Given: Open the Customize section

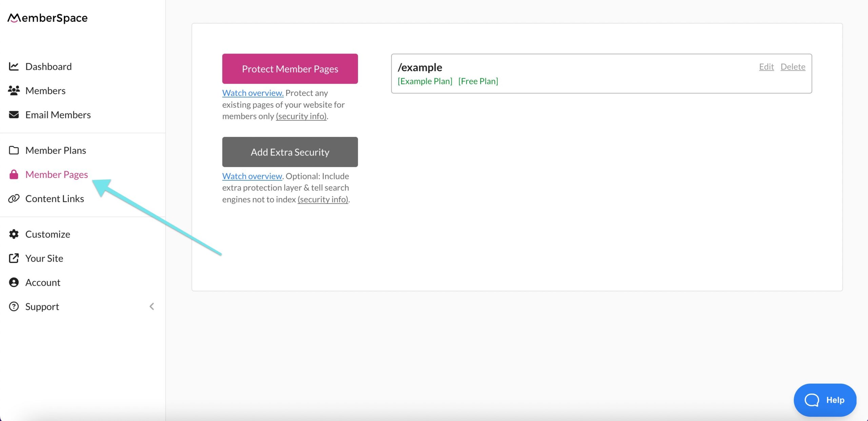Looking at the screenshot, I should pos(48,234).
